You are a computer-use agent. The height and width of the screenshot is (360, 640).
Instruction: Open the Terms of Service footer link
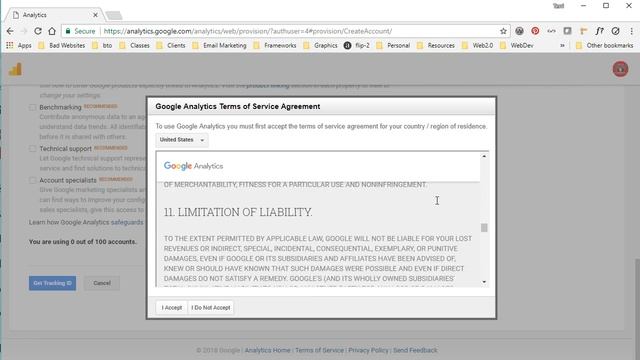coord(319,350)
